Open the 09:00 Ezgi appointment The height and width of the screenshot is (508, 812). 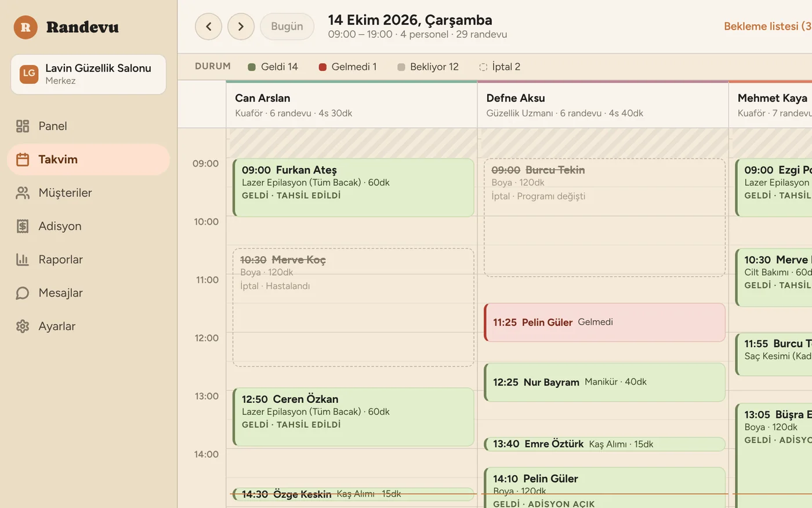tap(774, 188)
